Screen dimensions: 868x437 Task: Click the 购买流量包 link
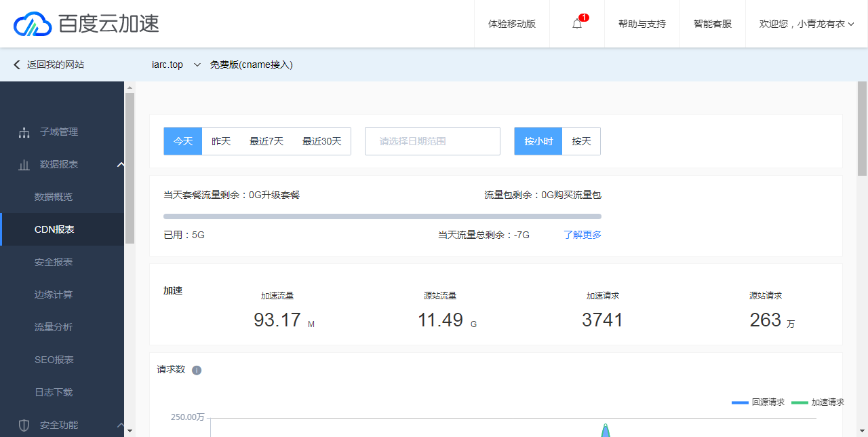click(578, 195)
